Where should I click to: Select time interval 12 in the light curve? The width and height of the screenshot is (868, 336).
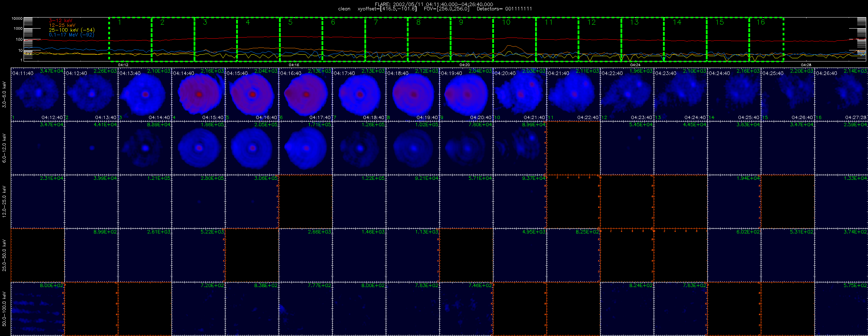point(600,39)
